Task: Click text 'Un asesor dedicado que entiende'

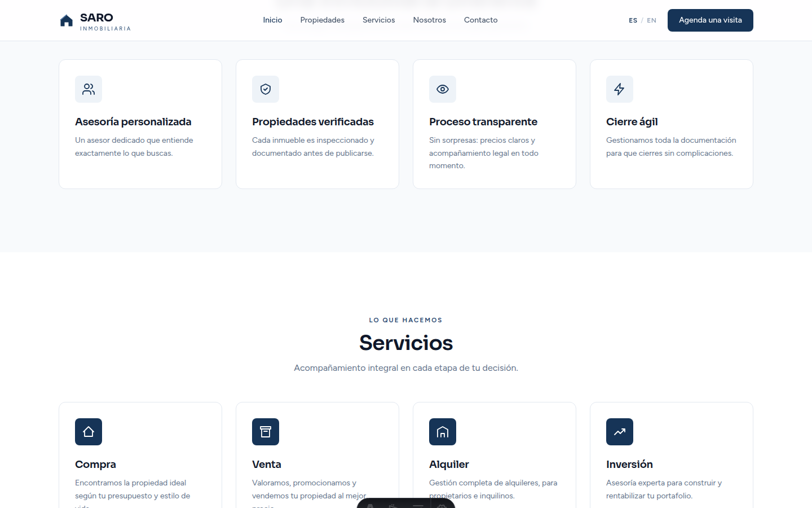Action: [134, 140]
